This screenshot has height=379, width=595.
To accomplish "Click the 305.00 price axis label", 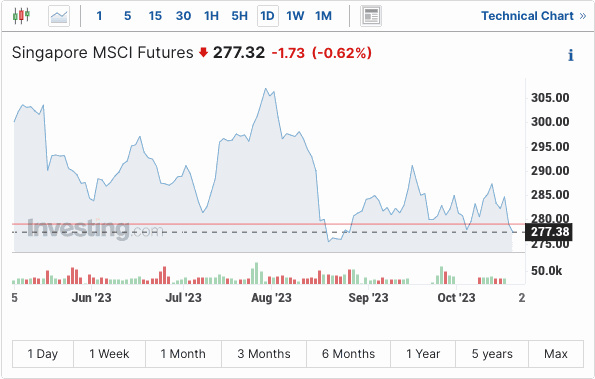I will (x=550, y=98).
